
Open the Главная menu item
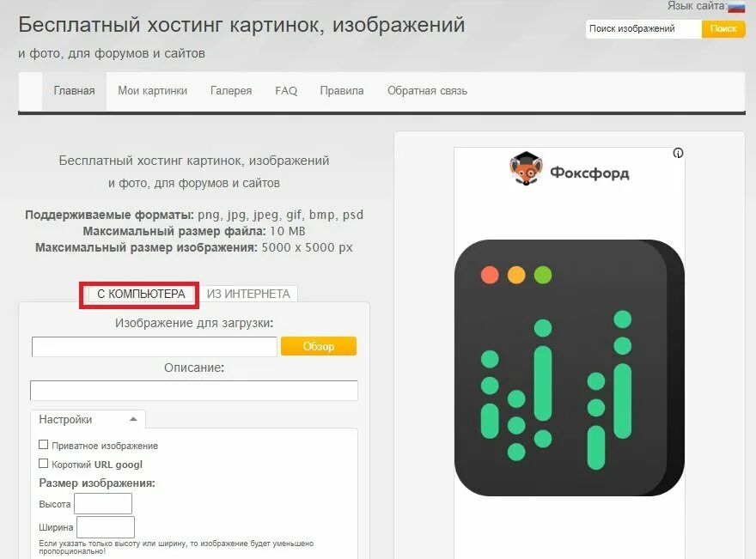[74, 91]
